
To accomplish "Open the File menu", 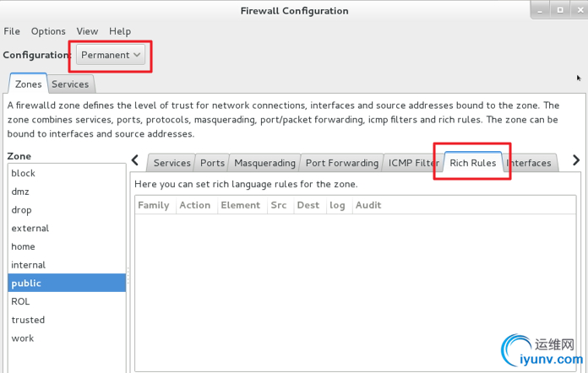I will pos(12,31).
